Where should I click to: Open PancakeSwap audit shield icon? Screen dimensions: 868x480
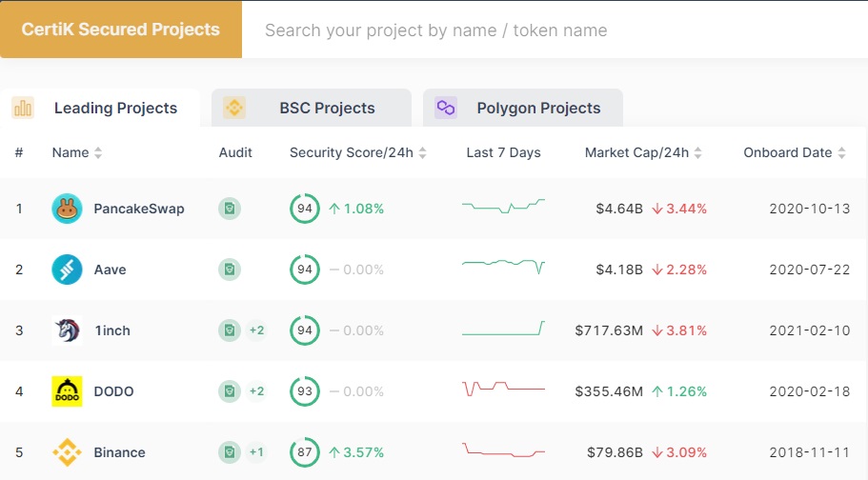pyautogui.click(x=230, y=209)
